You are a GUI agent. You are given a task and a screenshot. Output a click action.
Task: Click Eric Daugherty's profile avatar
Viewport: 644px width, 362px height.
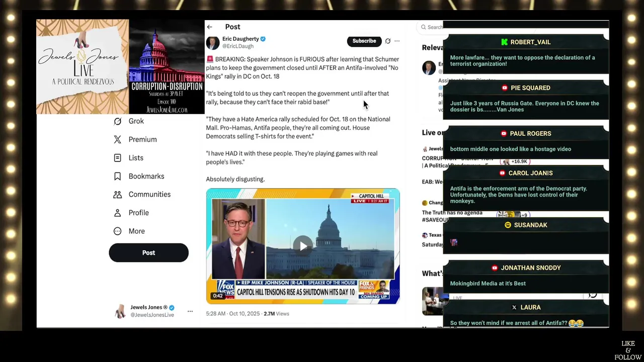tap(213, 43)
